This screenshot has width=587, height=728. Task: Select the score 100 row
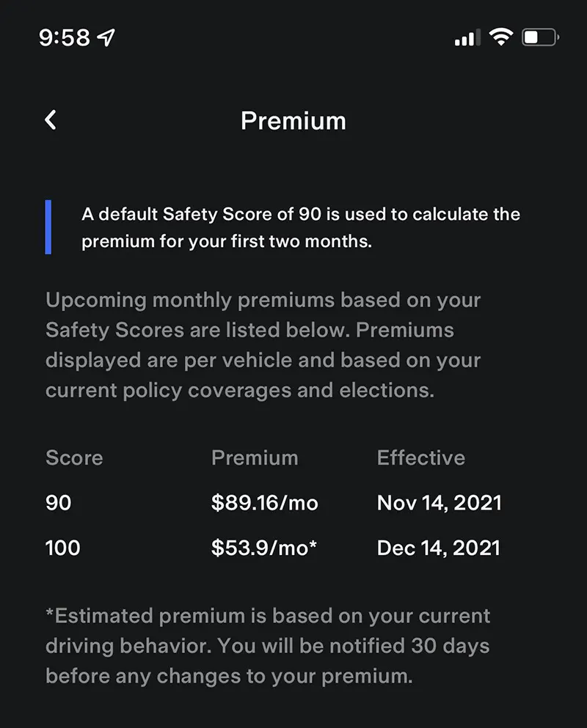[63, 548]
